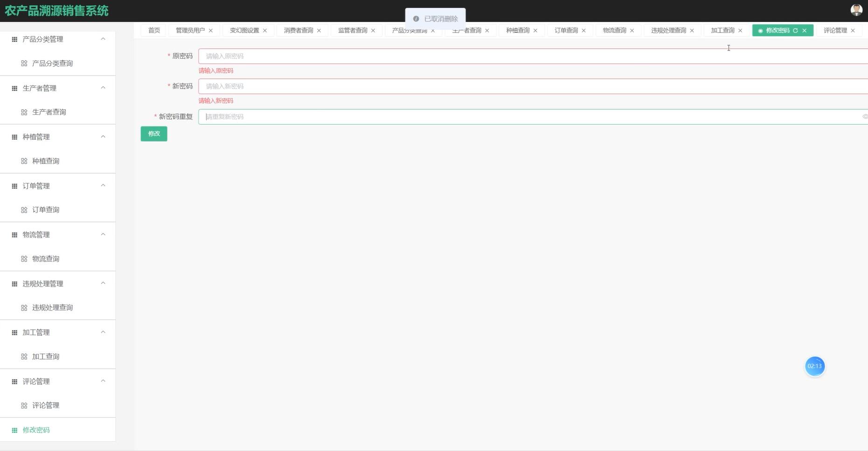Click the refresh icon on 修改密码 tab

(x=795, y=30)
